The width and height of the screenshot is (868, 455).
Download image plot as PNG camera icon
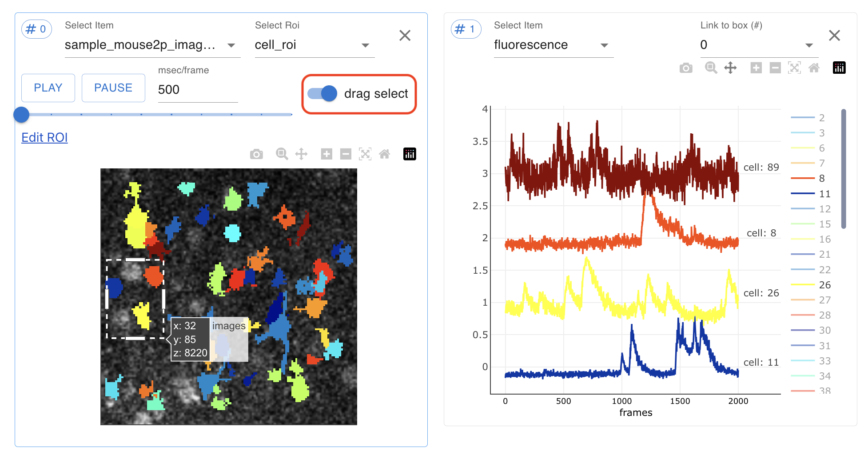tap(256, 154)
